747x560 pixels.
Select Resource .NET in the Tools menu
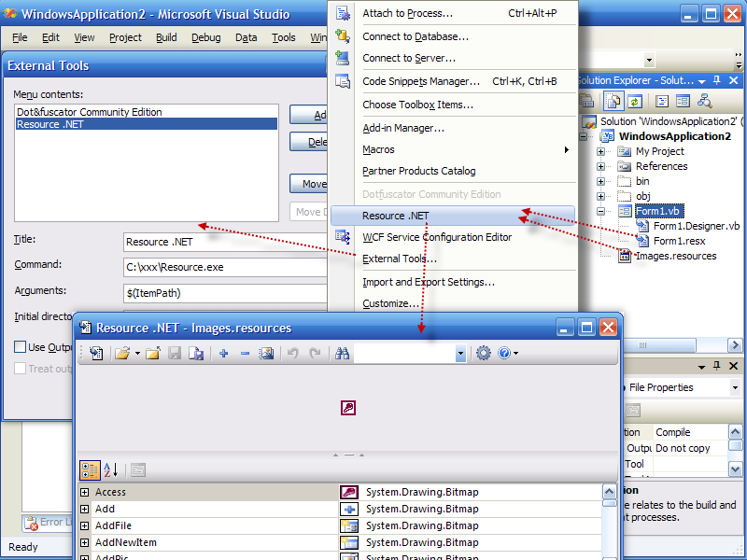[x=453, y=216]
